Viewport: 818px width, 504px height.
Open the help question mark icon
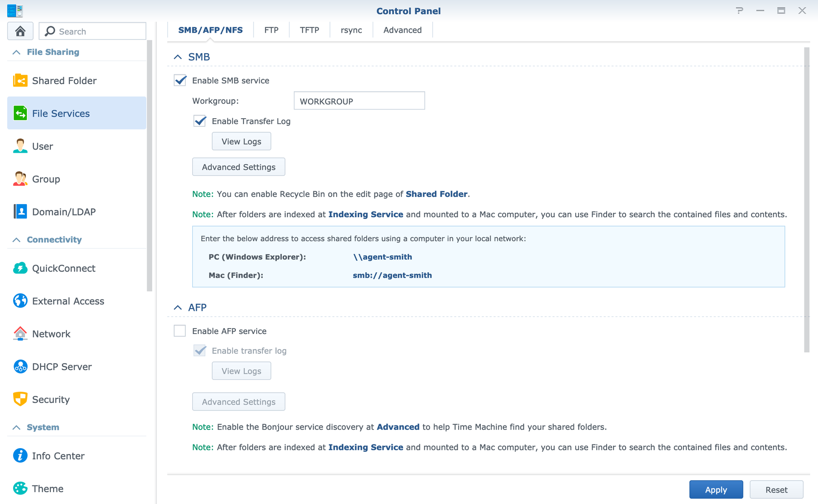pyautogui.click(x=739, y=10)
